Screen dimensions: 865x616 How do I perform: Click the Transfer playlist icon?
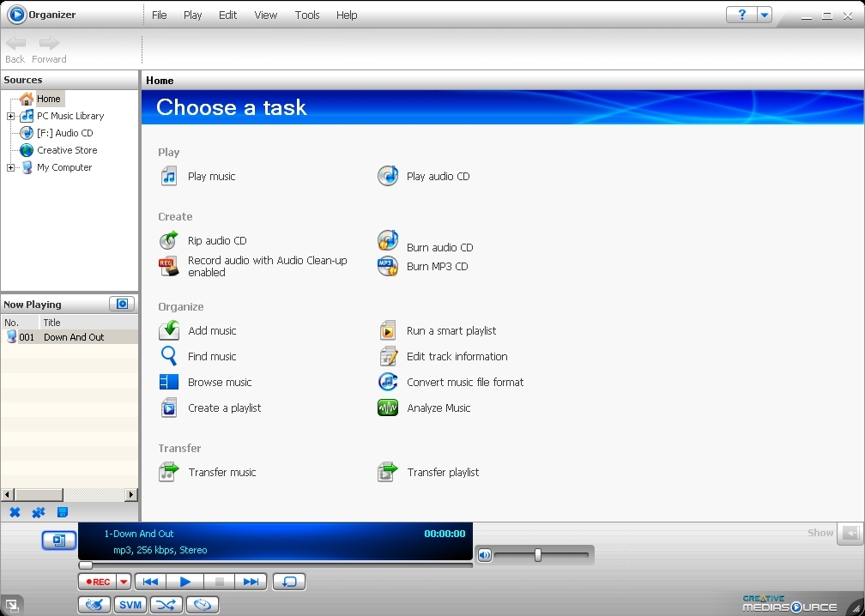[388, 472]
